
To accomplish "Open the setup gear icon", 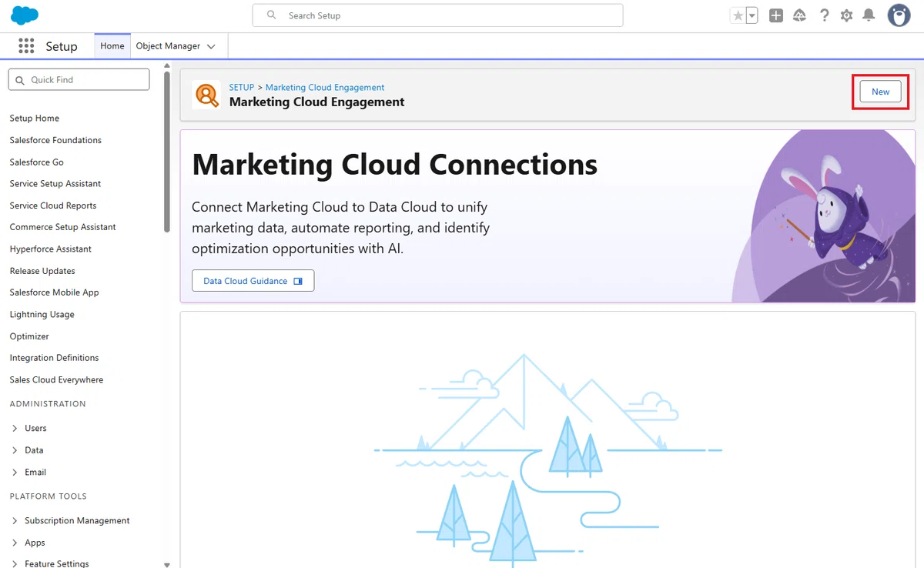I will point(846,15).
